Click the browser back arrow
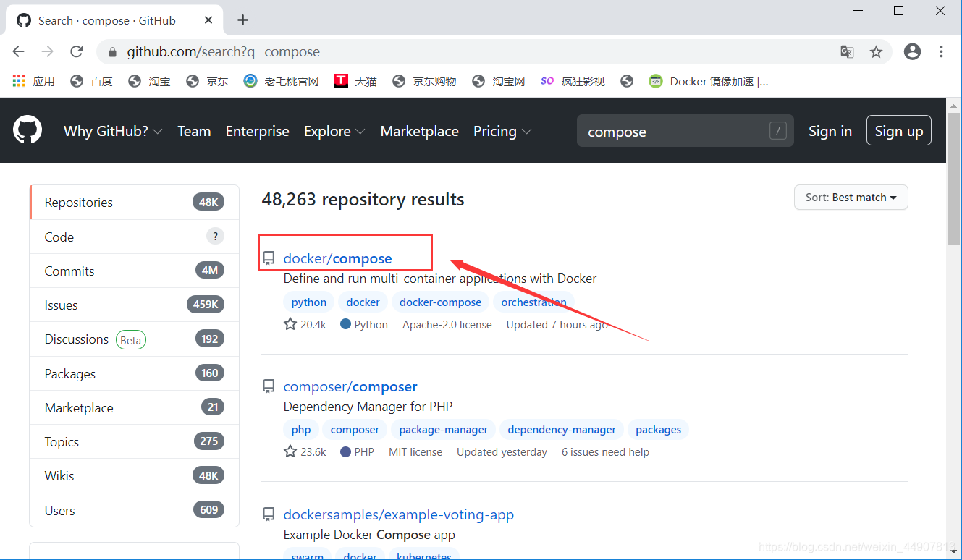The width and height of the screenshot is (962, 560). [19, 51]
